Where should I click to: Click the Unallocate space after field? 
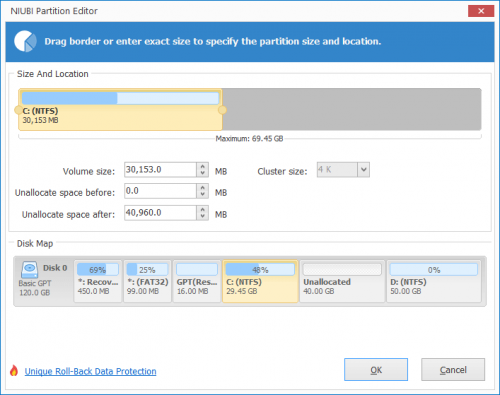pos(160,213)
